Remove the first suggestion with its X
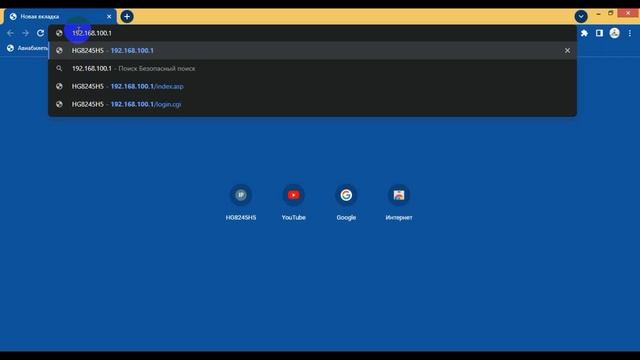Screen dimensions: 640x360 (x=567, y=51)
